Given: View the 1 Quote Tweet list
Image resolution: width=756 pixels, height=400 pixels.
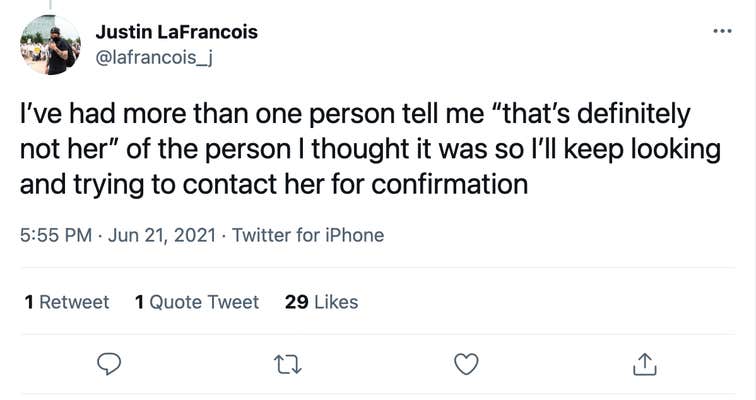Looking at the screenshot, I should click(197, 302).
